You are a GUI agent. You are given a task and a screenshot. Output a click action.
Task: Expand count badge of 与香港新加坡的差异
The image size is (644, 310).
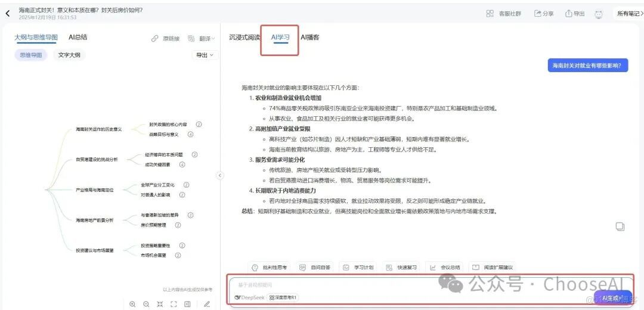pos(191,215)
